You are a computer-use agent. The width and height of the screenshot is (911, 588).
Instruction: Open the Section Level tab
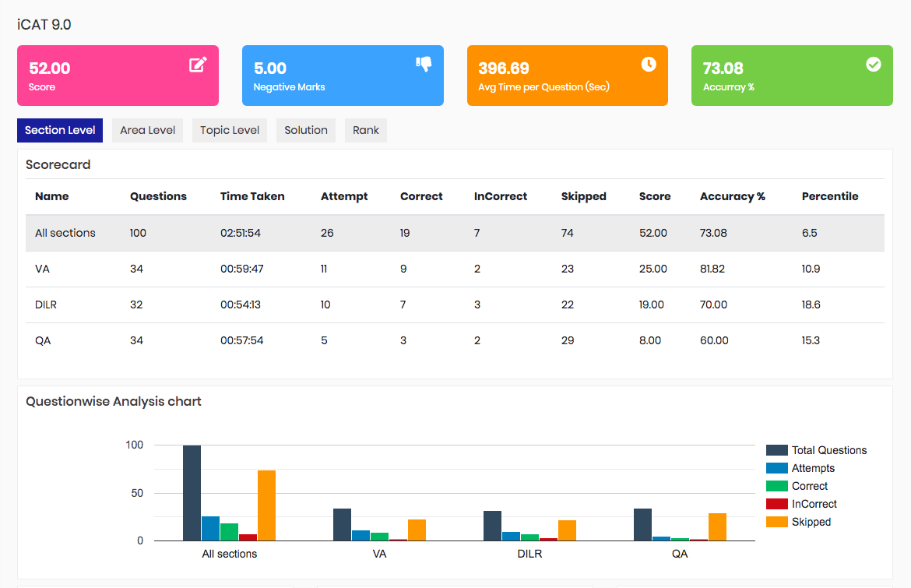[60, 130]
